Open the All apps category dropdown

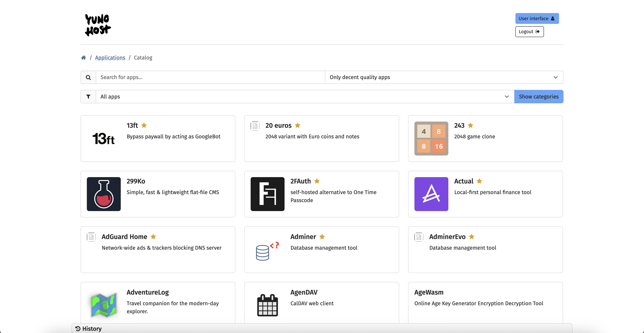pyautogui.click(x=304, y=97)
